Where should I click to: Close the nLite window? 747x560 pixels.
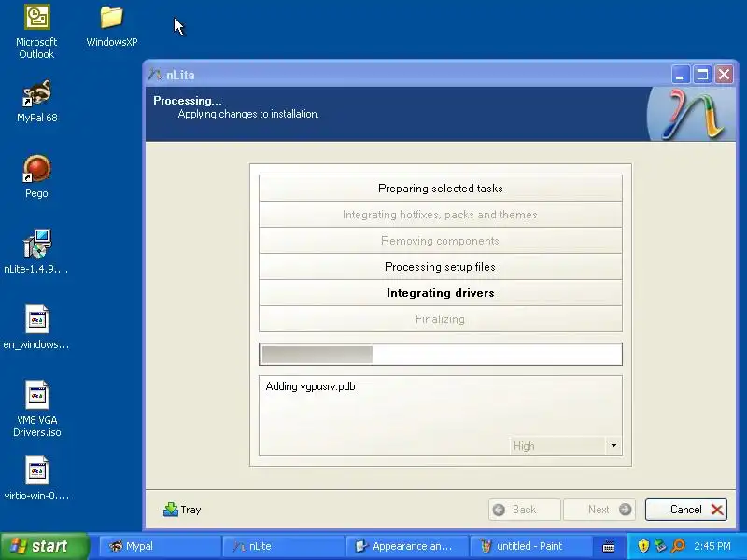(725, 75)
